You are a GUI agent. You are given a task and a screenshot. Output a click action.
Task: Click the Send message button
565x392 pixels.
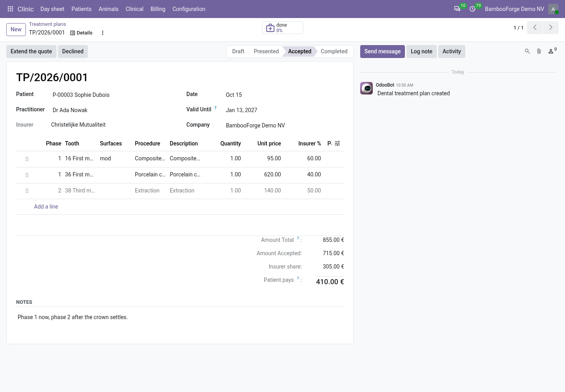click(383, 51)
